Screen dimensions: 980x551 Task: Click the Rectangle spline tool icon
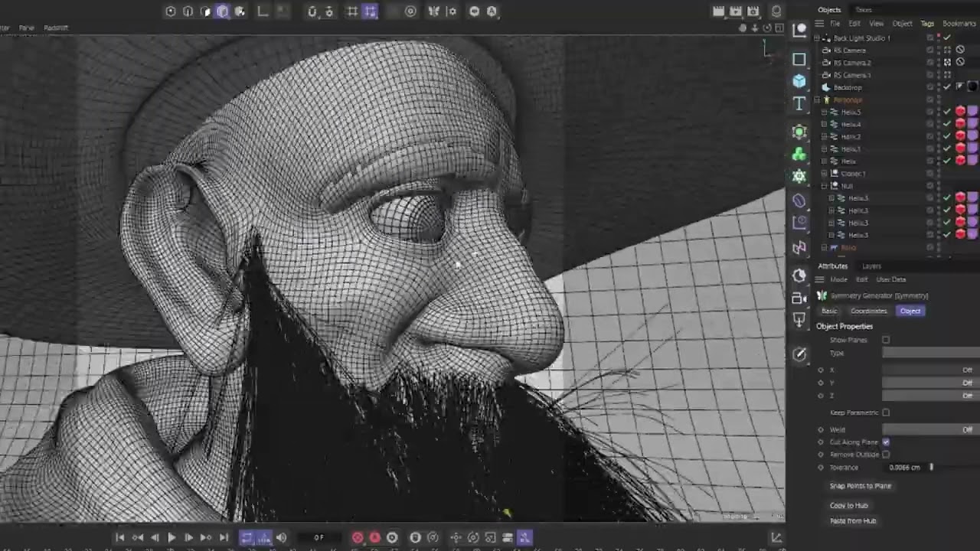(799, 59)
